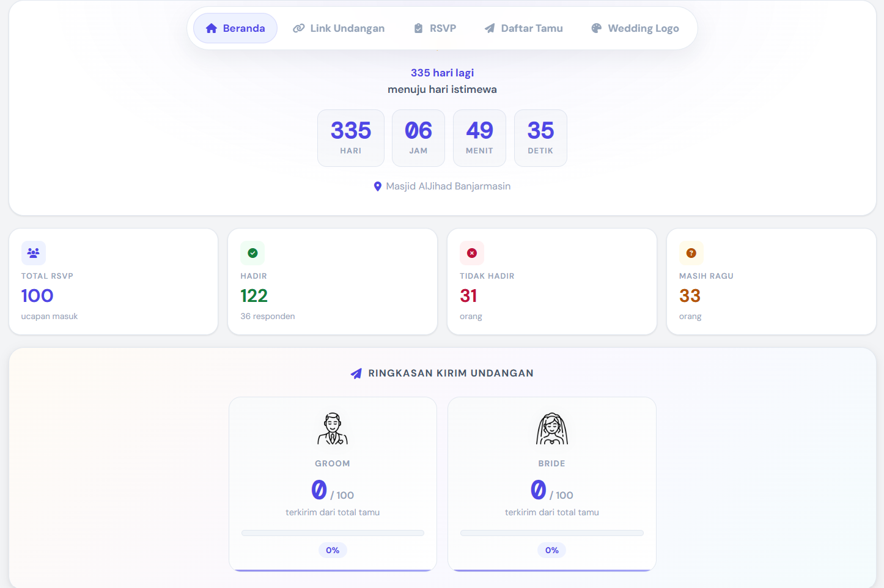Click the green Hadir checkmark icon

click(x=252, y=253)
